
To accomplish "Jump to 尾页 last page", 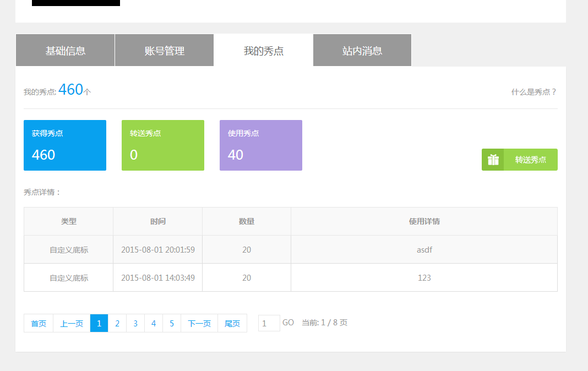I will [232, 323].
